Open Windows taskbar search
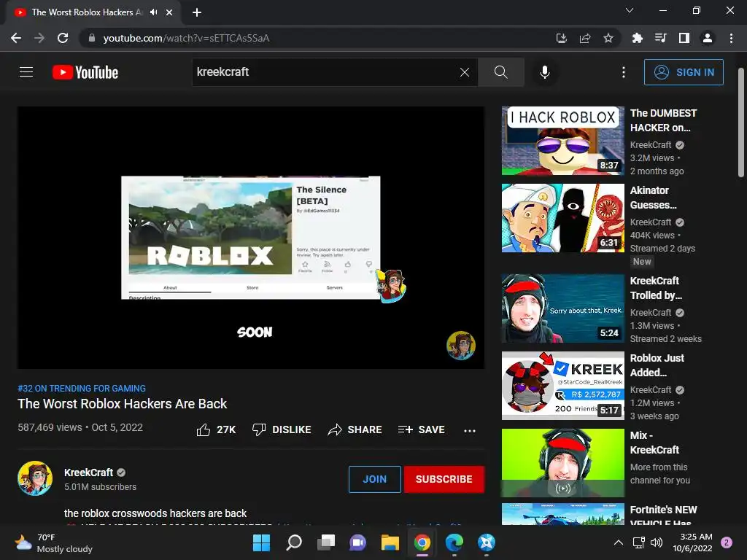The width and height of the screenshot is (747, 560). coord(293,542)
